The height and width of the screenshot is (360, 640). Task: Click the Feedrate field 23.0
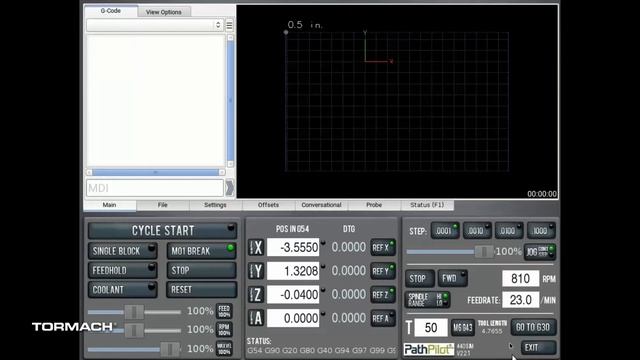(x=520, y=300)
